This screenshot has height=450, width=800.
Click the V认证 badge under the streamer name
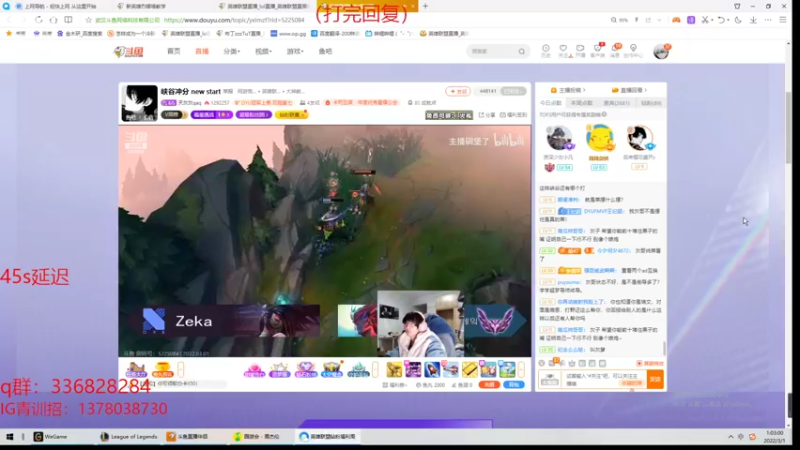pyautogui.click(x=173, y=115)
